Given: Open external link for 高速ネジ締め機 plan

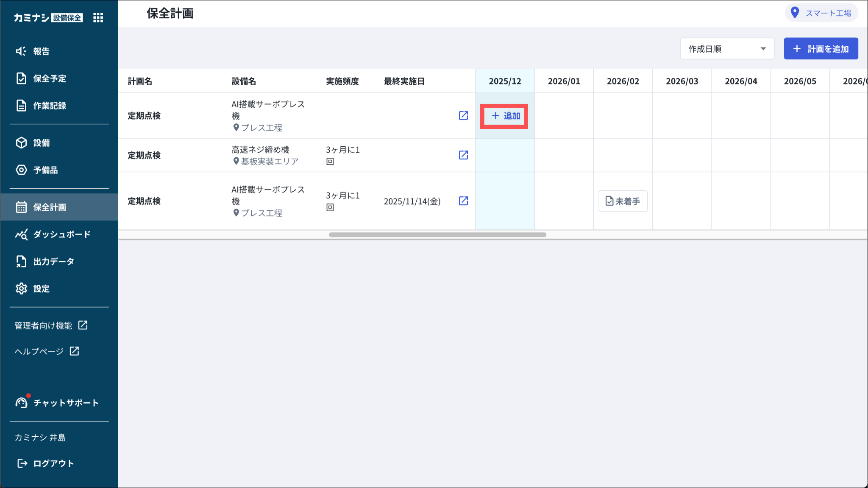Looking at the screenshot, I should (x=463, y=155).
